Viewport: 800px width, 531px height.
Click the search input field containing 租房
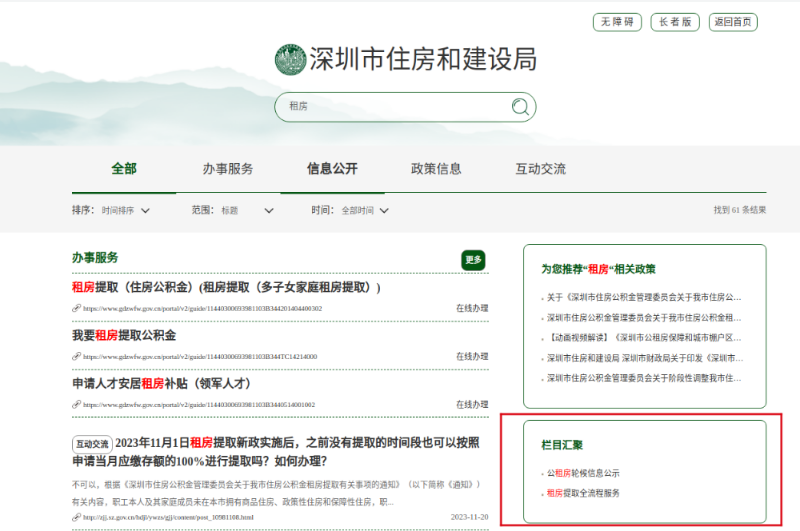(x=390, y=107)
